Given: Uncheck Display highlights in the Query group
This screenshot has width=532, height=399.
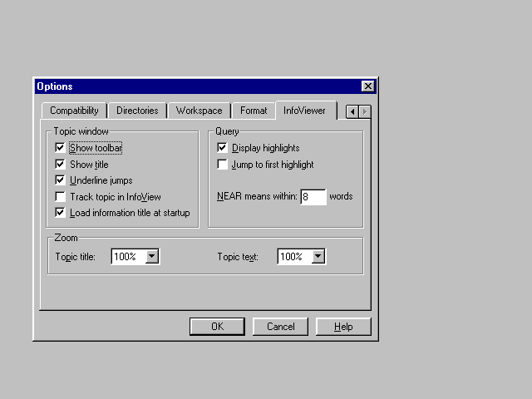Looking at the screenshot, I should coord(222,148).
